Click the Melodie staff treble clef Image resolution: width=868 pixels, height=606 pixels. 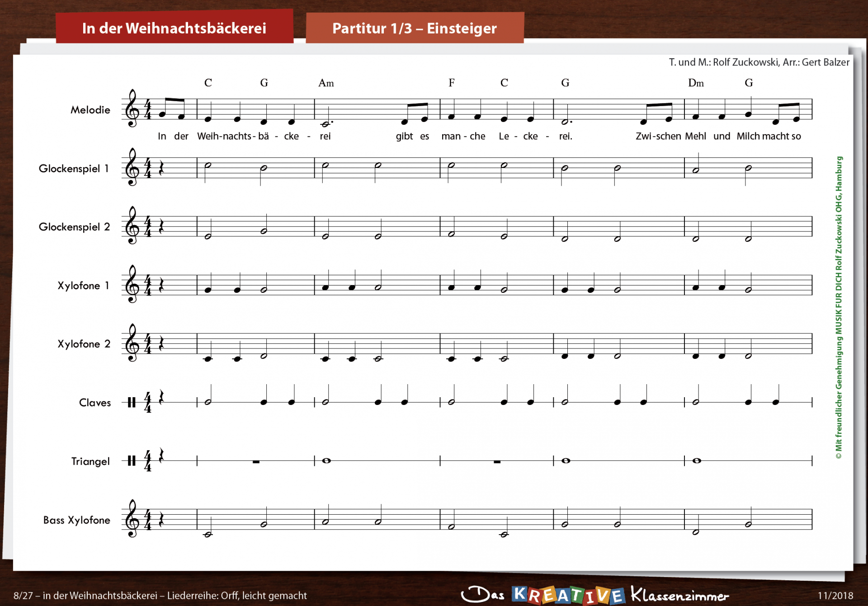coord(132,108)
